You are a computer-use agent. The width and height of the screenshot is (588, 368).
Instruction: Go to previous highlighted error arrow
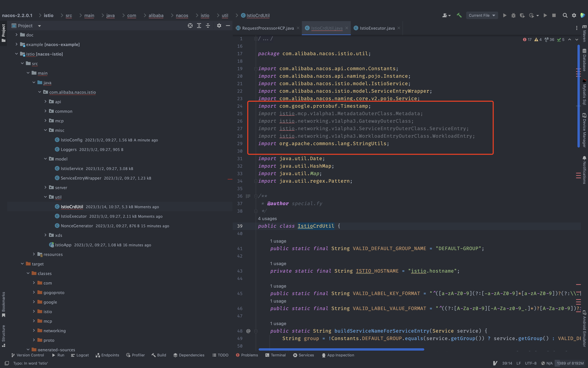(x=569, y=39)
